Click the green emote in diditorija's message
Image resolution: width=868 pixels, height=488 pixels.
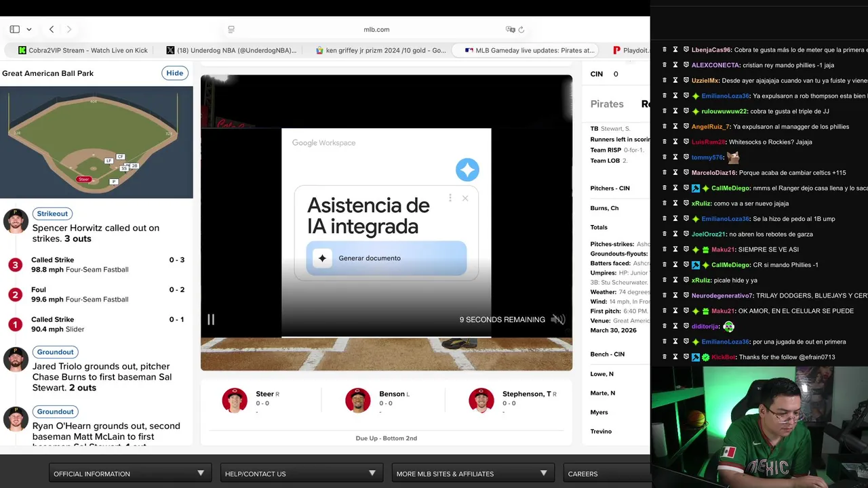pyautogui.click(x=728, y=326)
